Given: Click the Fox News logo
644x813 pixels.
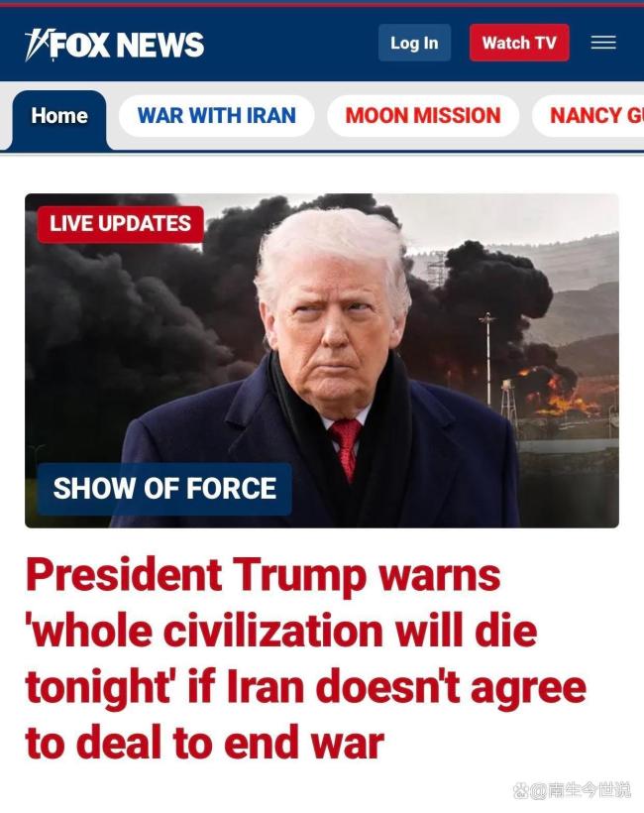Looking at the screenshot, I should [x=115, y=45].
